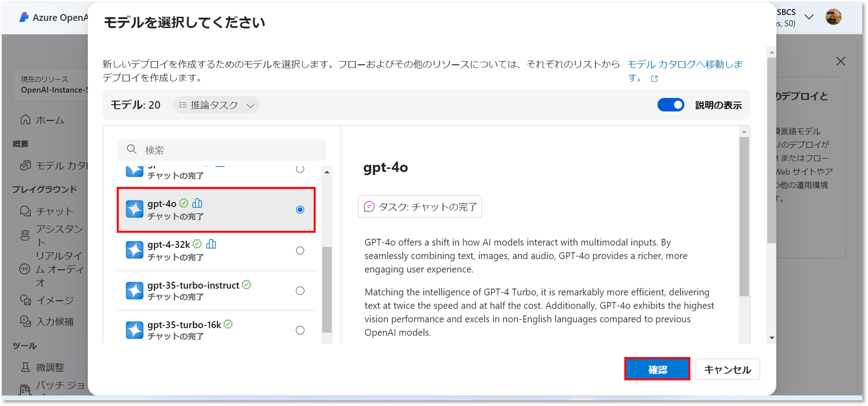This screenshot has width=868, height=406.
Task: Click the gpt-35-turbo-instruct model logo icon
Action: pyautogui.click(x=134, y=290)
